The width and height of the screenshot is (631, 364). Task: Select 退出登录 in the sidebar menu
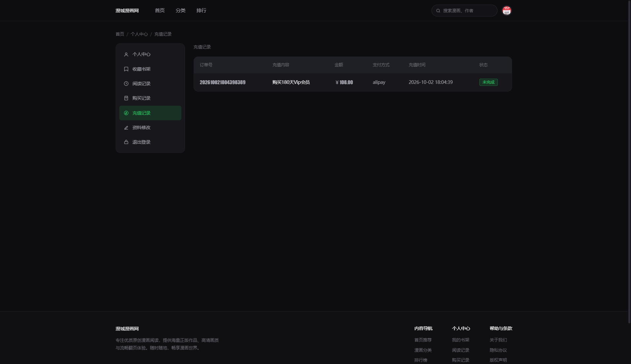coord(150,142)
